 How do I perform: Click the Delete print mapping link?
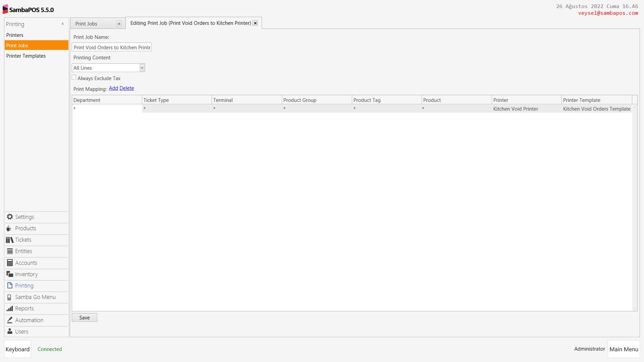pos(127,88)
